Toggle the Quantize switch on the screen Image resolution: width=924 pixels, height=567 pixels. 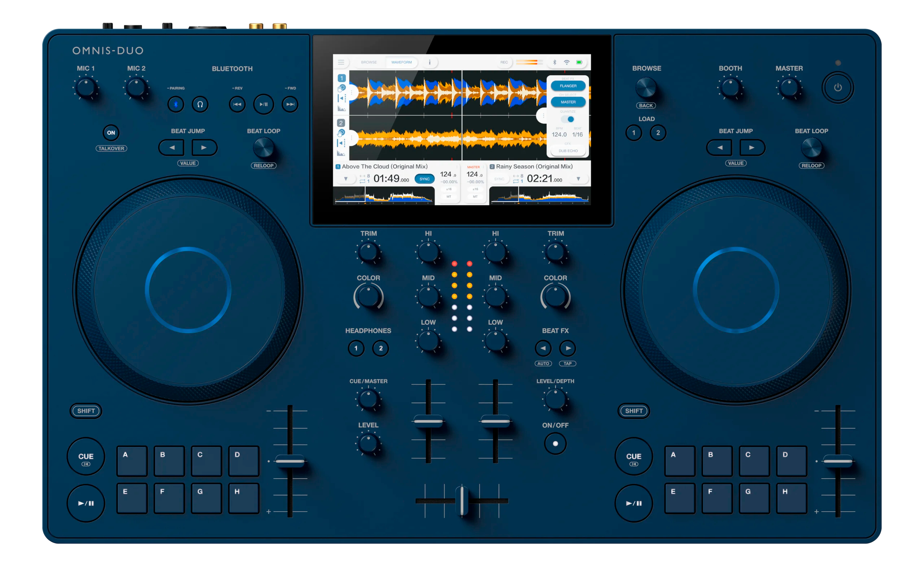[x=568, y=119]
